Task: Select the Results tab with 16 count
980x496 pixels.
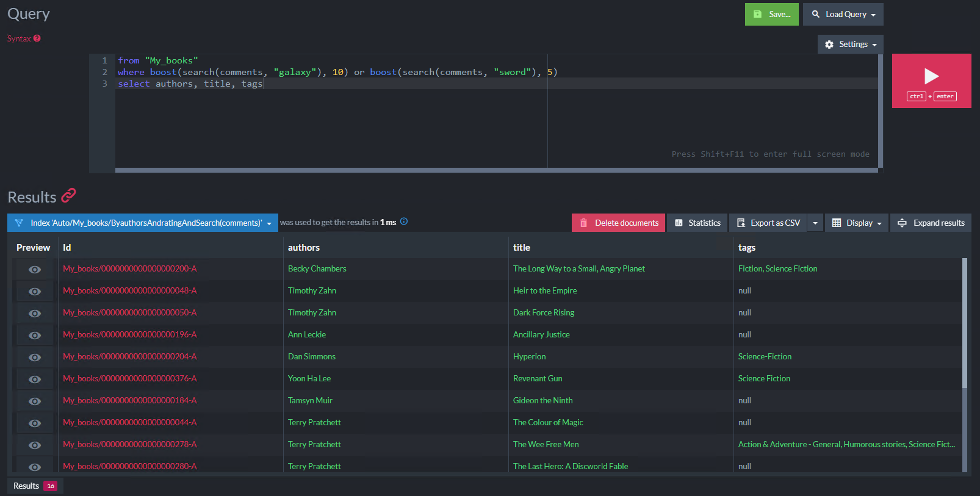Action: pos(35,486)
